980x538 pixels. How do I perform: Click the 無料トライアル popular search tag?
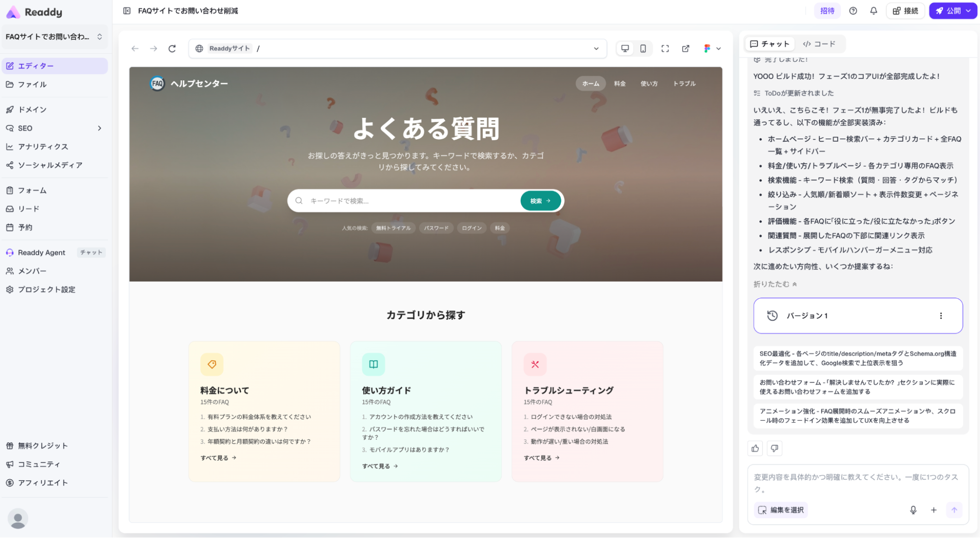click(393, 228)
